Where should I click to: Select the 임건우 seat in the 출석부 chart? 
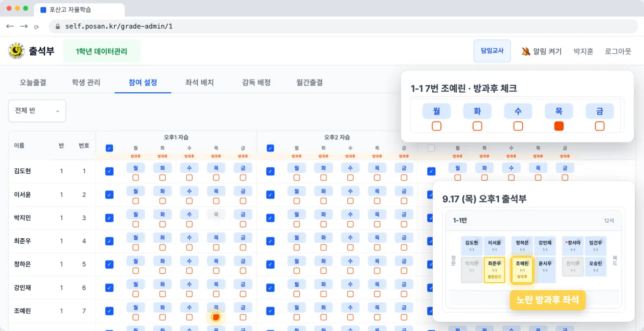click(x=596, y=245)
